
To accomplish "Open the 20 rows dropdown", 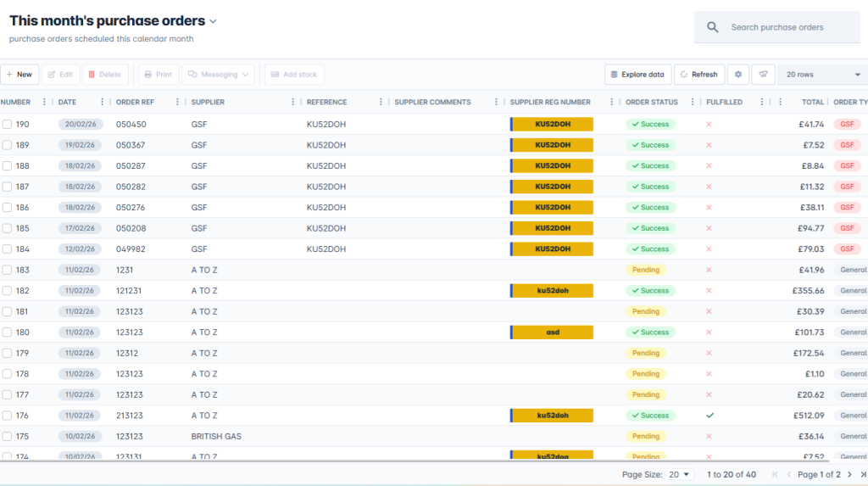I will click(x=822, y=75).
